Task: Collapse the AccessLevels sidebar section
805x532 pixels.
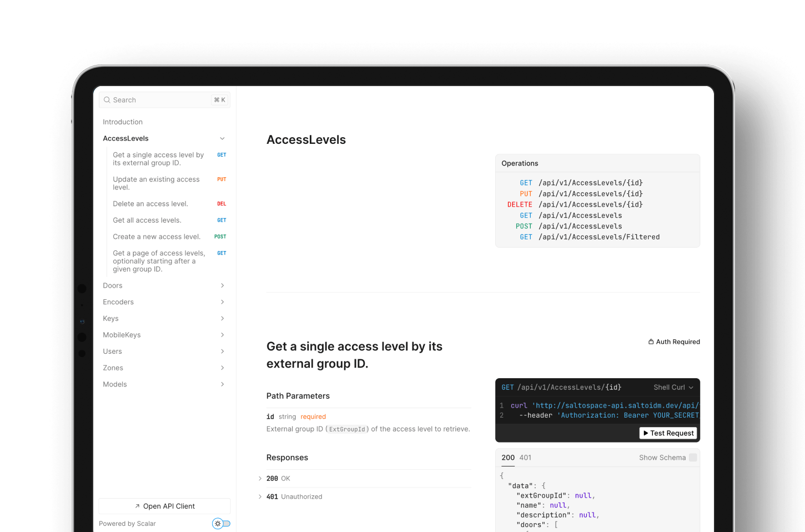Action: 222,138
